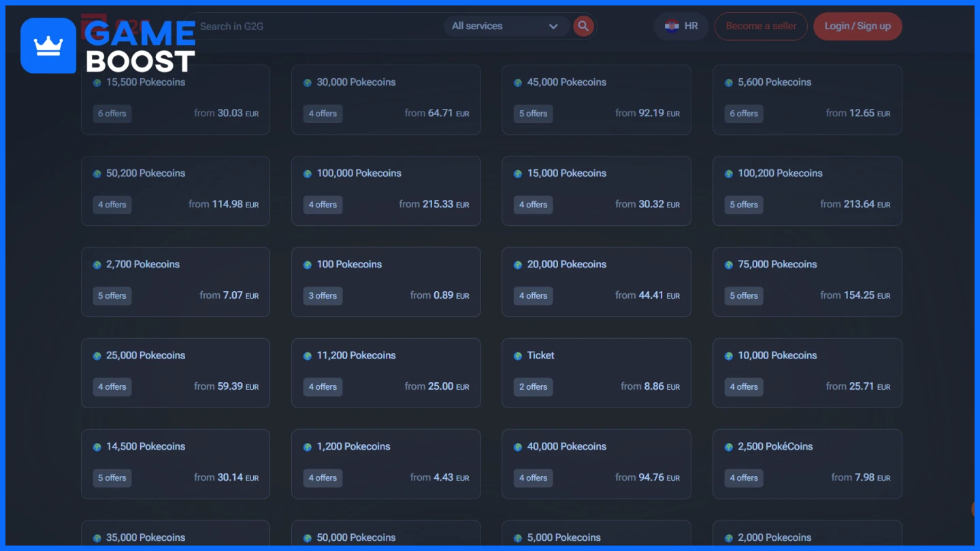Open the All services dropdown
This screenshot has width=980, height=551.
coord(504,26)
